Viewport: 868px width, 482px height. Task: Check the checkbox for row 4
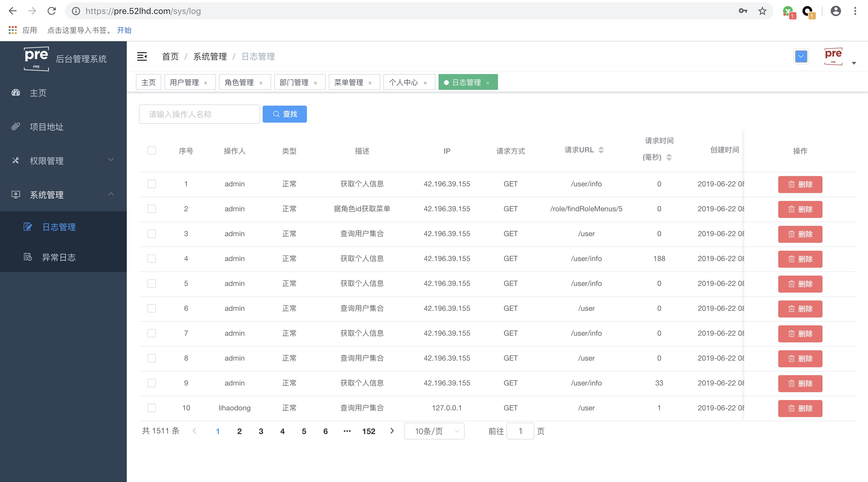[x=151, y=258]
